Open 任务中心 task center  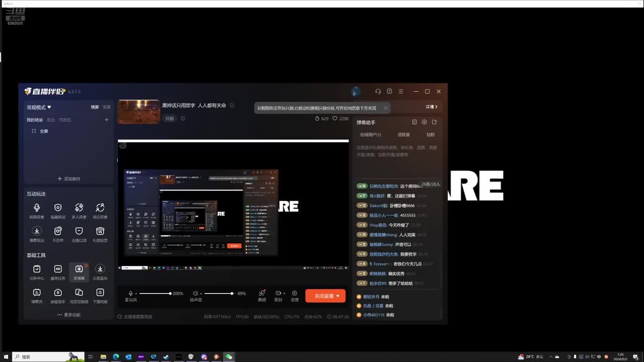37,271
